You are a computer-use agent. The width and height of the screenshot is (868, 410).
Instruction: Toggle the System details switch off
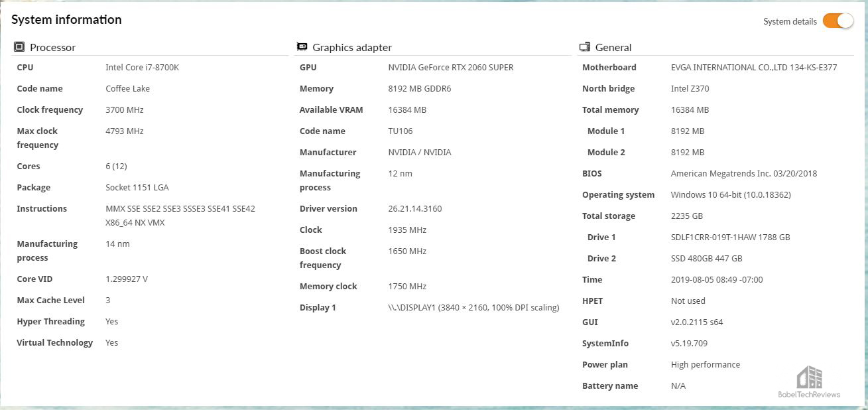pos(838,21)
